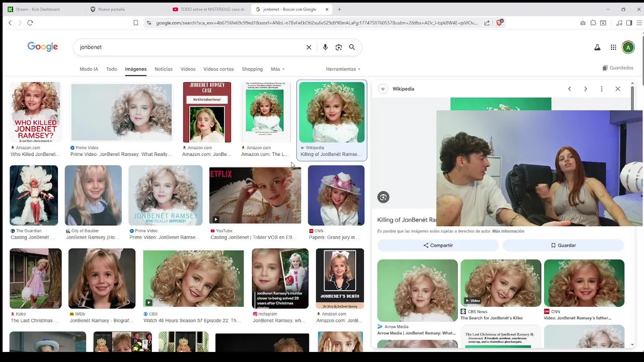
Task: Start voice search with the microphone
Action: pyautogui.click(x=326, y=47)
